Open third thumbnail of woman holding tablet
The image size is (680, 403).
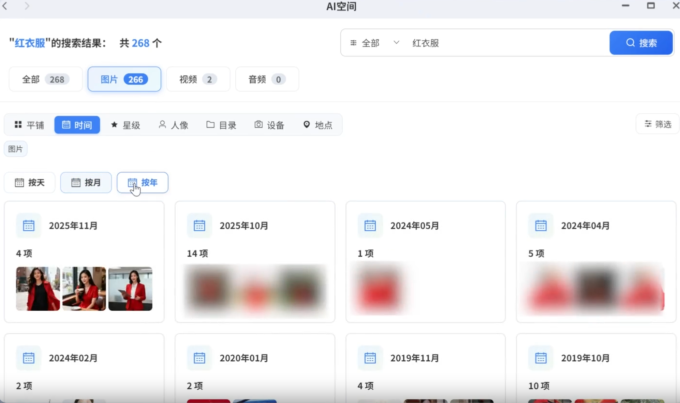(x=131, y=288)
